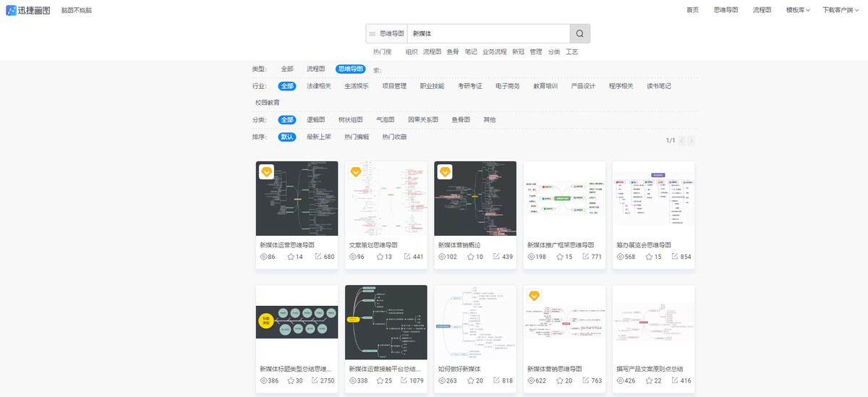Filter industry by 电子商务
The image size is (868, 397).
click(x=508, y=85)
